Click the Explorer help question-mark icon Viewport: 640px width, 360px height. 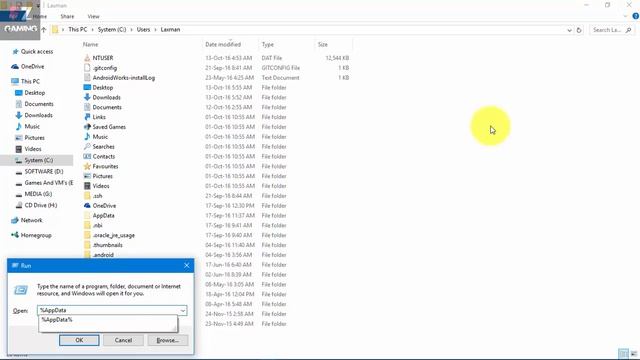point(636,16)
